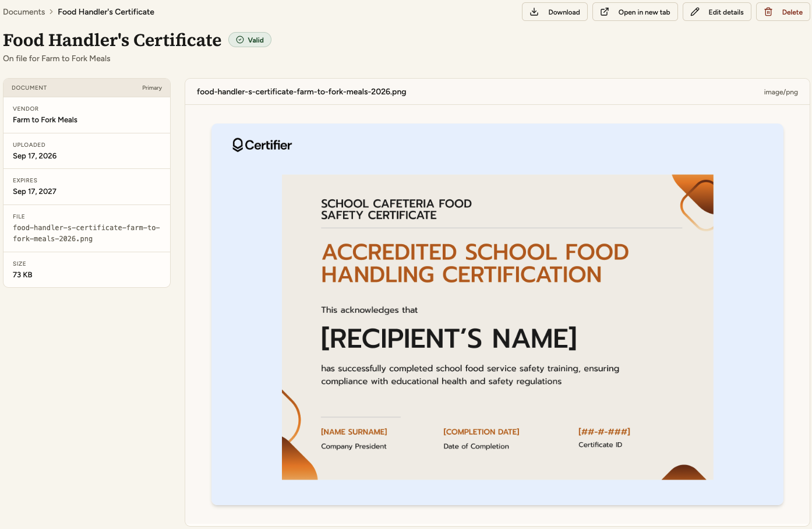The height and width of the screenshot is (529, 812).
Task: Go to Documents in the breadcrumb
Action: click(x=24, y=12)
